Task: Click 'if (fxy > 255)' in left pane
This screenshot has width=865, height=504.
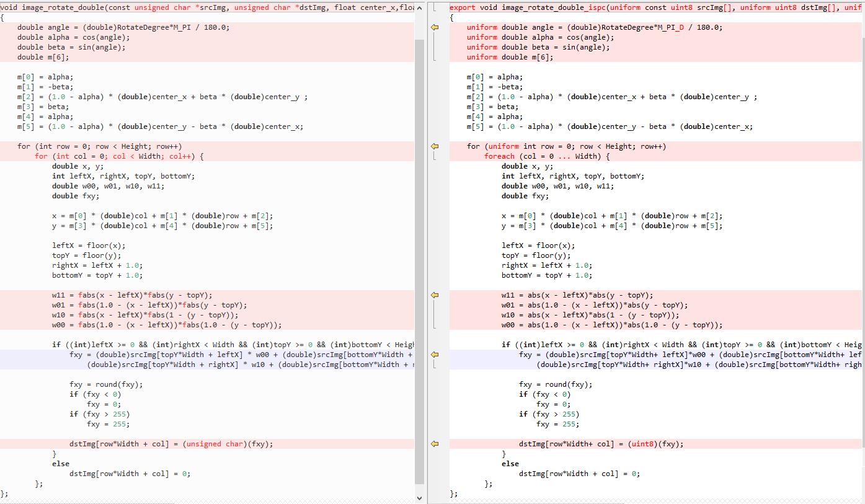Action: point(100,414)
